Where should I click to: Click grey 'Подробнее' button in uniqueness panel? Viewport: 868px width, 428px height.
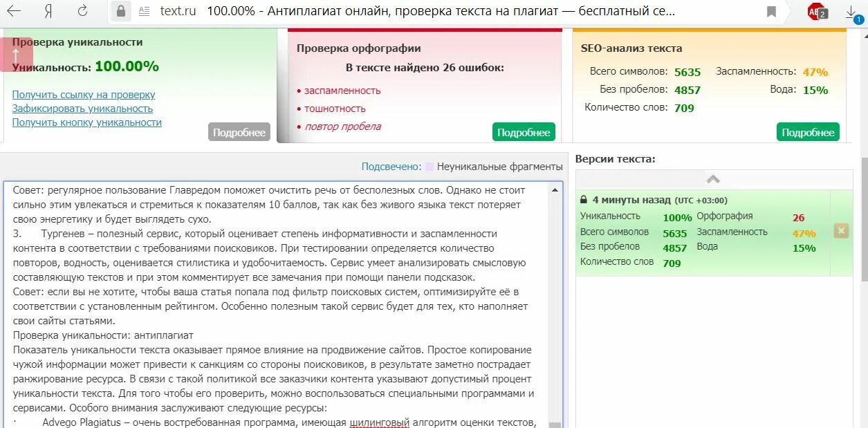point(239,133)
